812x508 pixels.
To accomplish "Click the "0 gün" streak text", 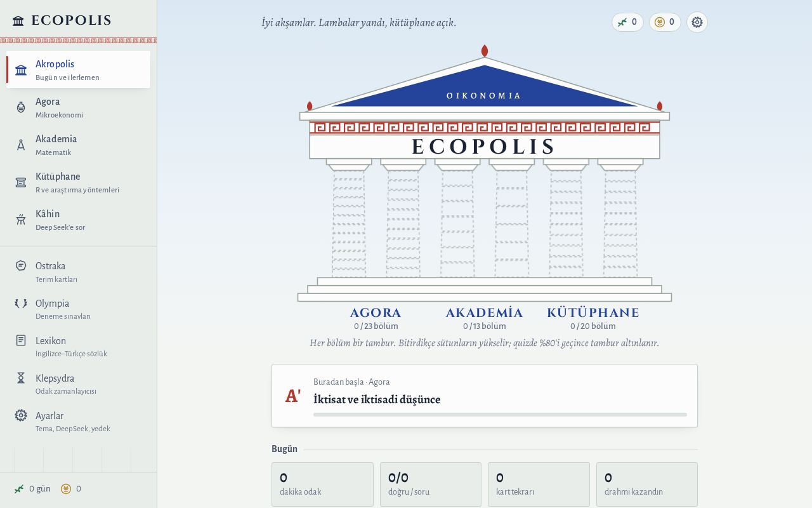I will (x=40, y=489).
